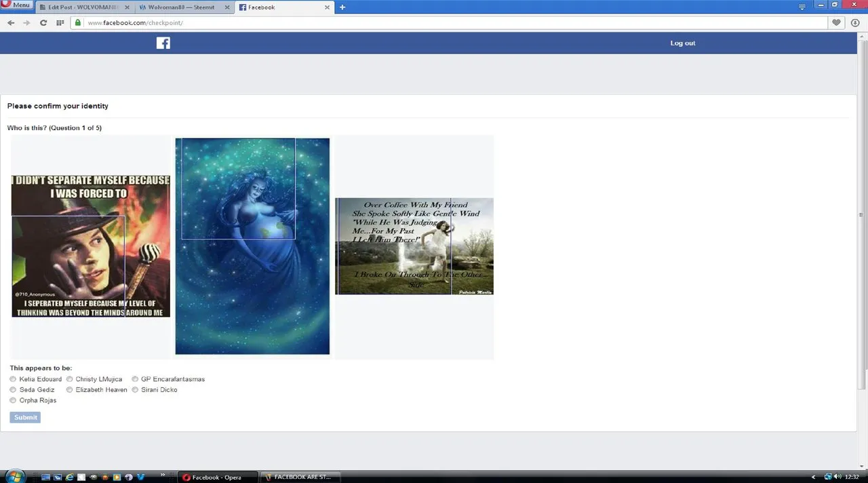Reload the page with the refresh icon

pos(43,22)
